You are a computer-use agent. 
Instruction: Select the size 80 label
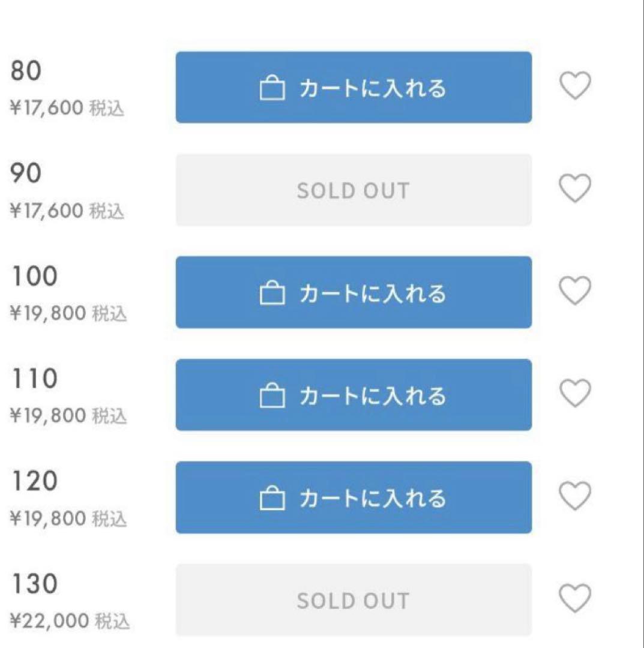click(x=26, y=71)
